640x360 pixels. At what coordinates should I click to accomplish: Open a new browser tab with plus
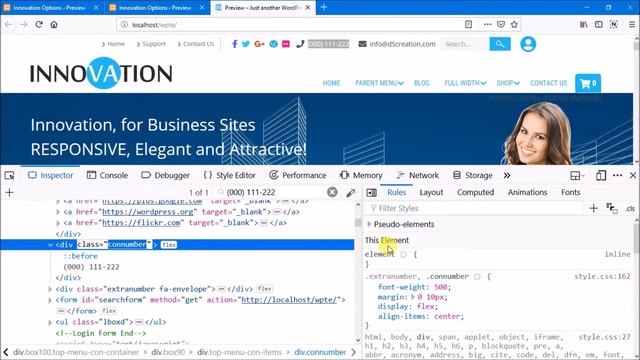point(324,7)
